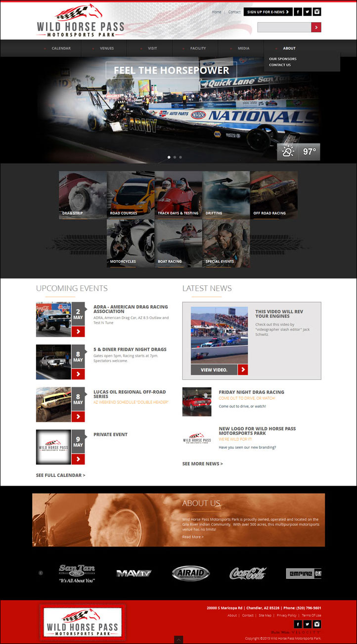Screen dimensions: 357x644
Task: Open the Empire CAT sponsor logo
Action: (x=304, y=573)
